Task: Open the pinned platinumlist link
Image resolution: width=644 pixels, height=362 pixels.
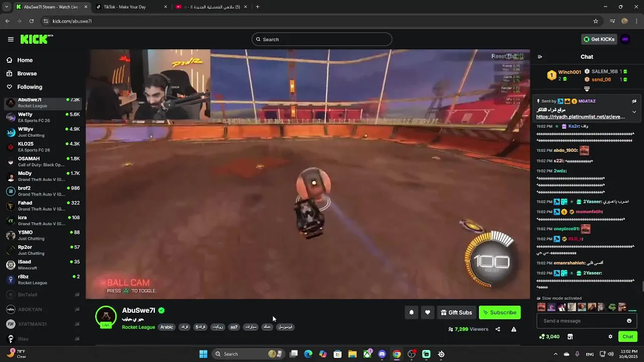Action: coord(581,117)
